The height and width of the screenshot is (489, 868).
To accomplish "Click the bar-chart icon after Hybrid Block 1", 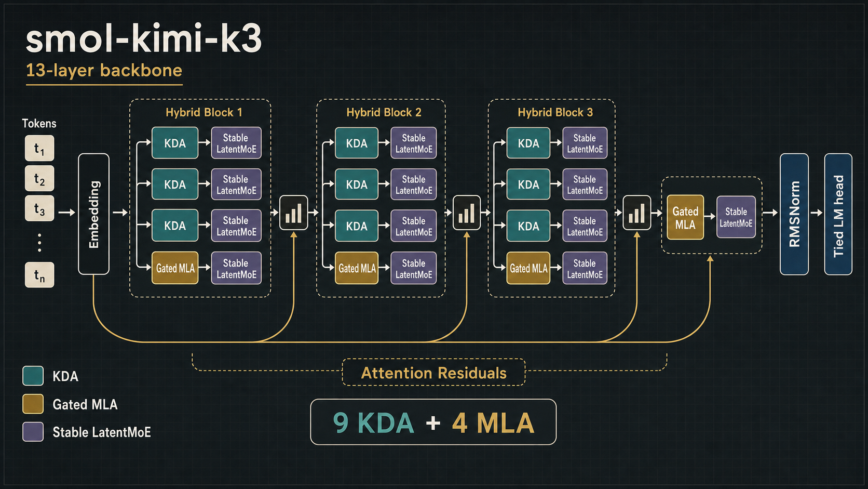I will click(x=294, y=213).
